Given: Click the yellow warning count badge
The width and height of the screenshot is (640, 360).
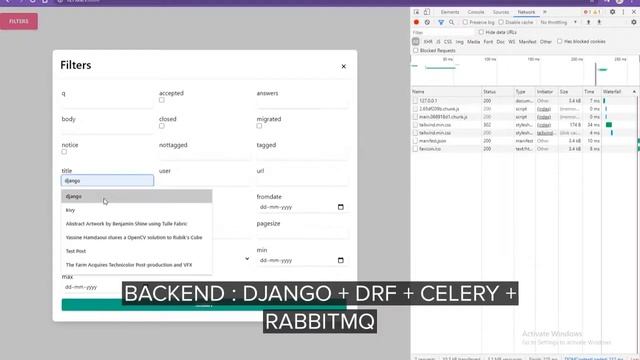Looking at the screenshot, I should pyautogui.click(x=596, y=12).
